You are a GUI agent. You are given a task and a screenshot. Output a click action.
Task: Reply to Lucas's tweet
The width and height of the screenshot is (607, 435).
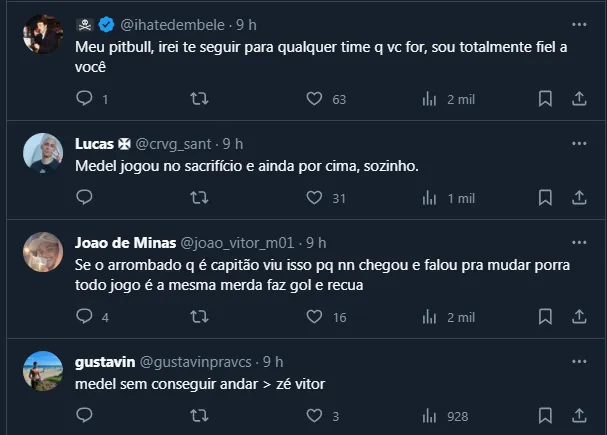tap(85, 198)
